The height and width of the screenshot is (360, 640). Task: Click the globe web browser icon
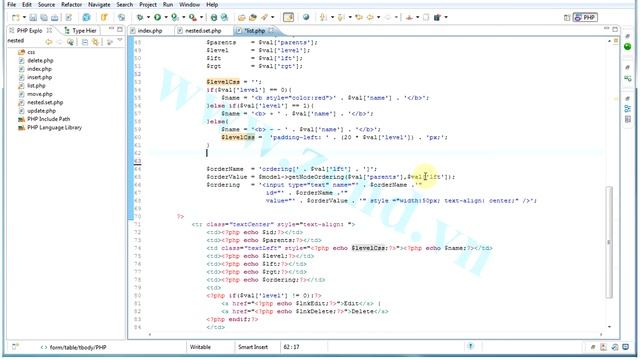point(306,17)
